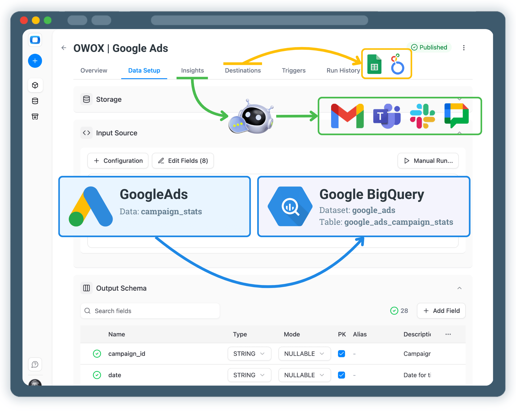Click the green check status next to date field

[x=97, y=375]
